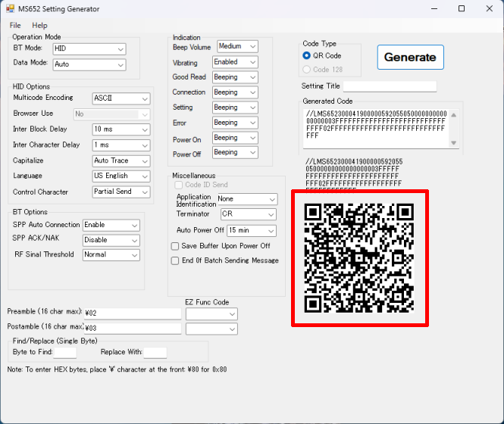The image size is (504, 424).
Task: Click the Setting Title input field
Action: [390, 86]
